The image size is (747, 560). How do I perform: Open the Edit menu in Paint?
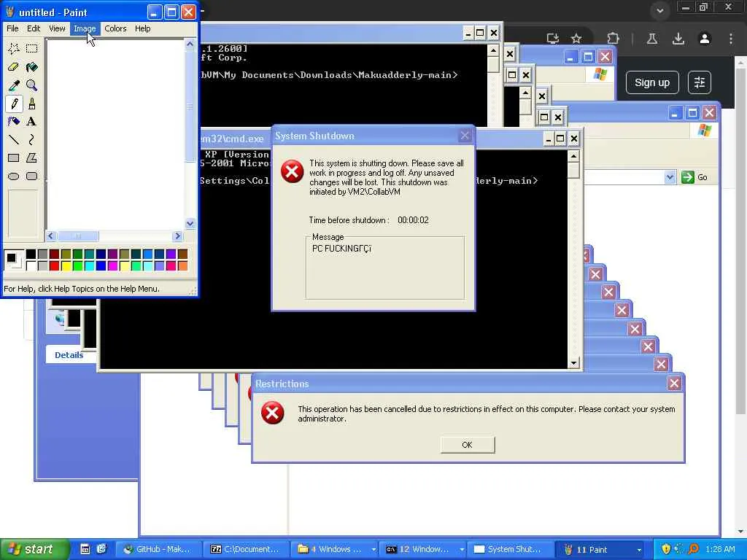pyautogui.click(x=34, y=28)
